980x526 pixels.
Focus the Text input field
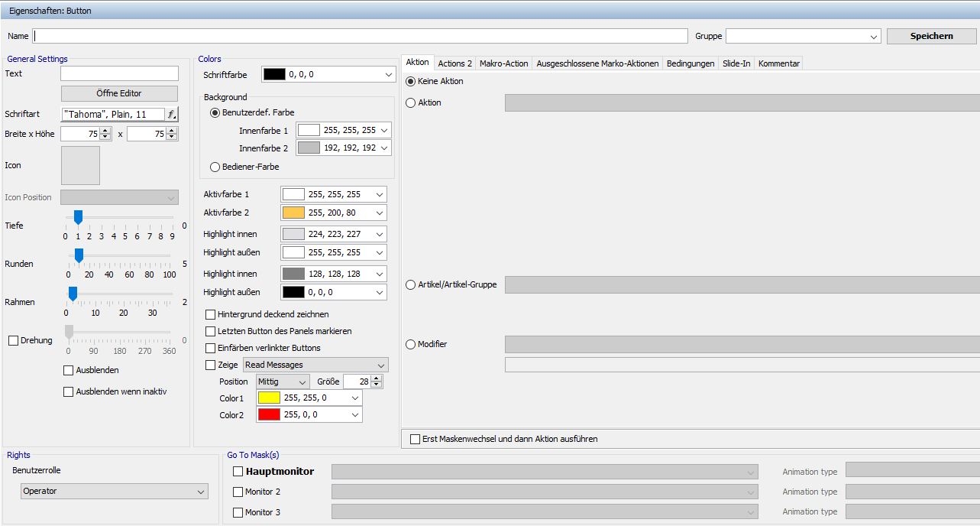tap(119, 73)
